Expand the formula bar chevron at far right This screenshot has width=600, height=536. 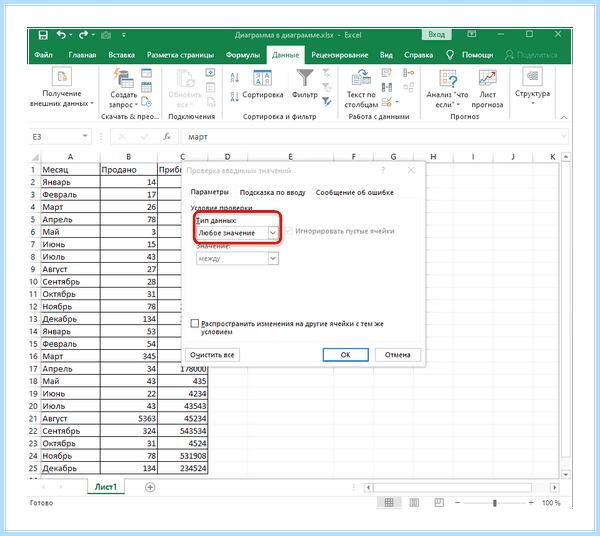(563, 136)
